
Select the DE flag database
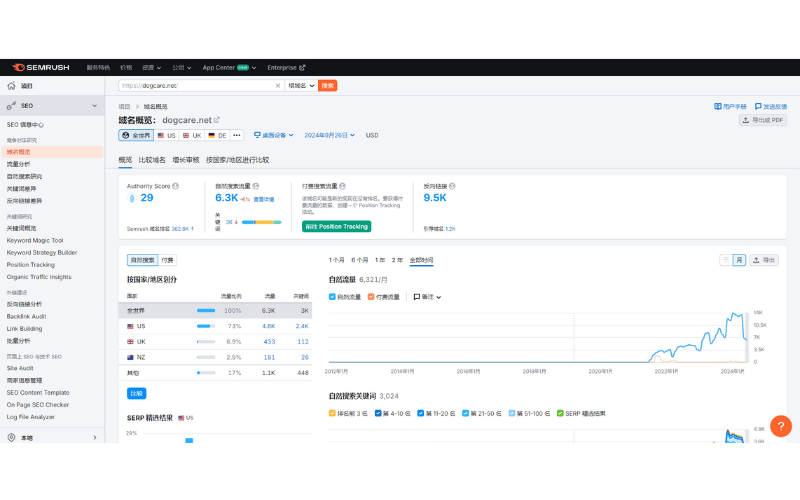(217, 135)
